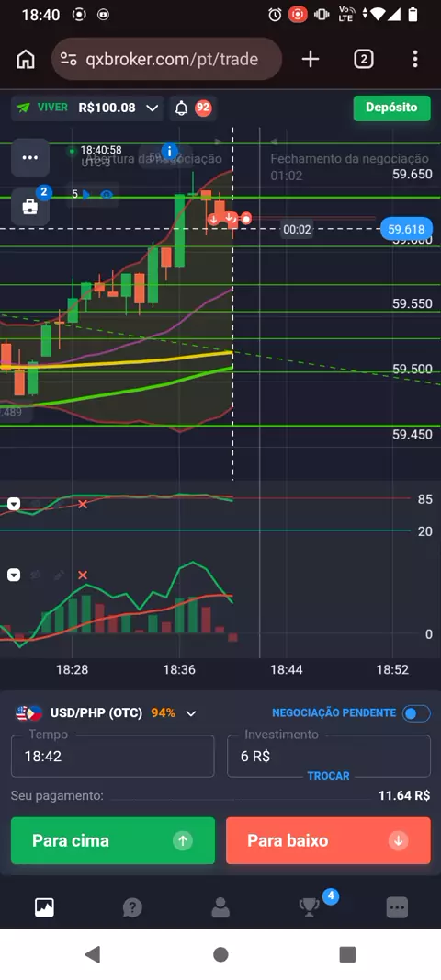Tap the blue info icon on chart
This screenshot has height=980, width=441.
coord(169,152)
